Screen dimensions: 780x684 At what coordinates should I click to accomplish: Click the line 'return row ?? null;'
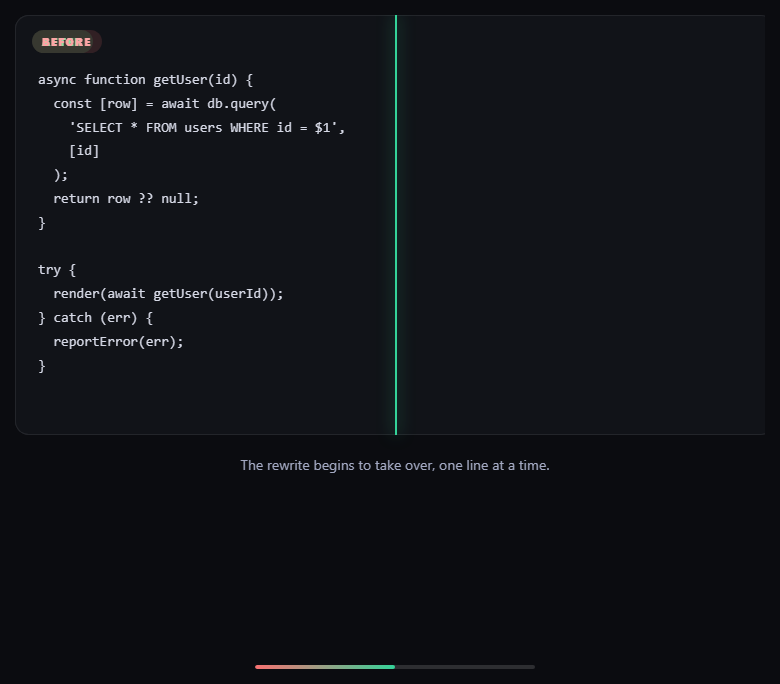coord(126,198)
